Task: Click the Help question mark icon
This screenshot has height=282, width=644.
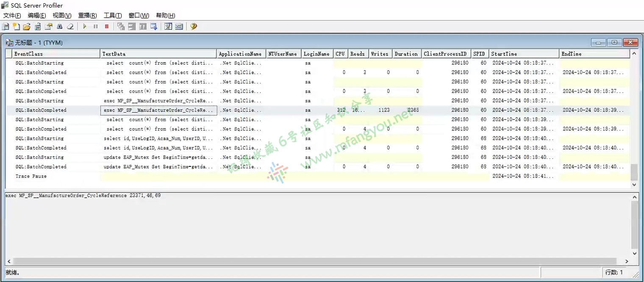Action: (194, 27)
